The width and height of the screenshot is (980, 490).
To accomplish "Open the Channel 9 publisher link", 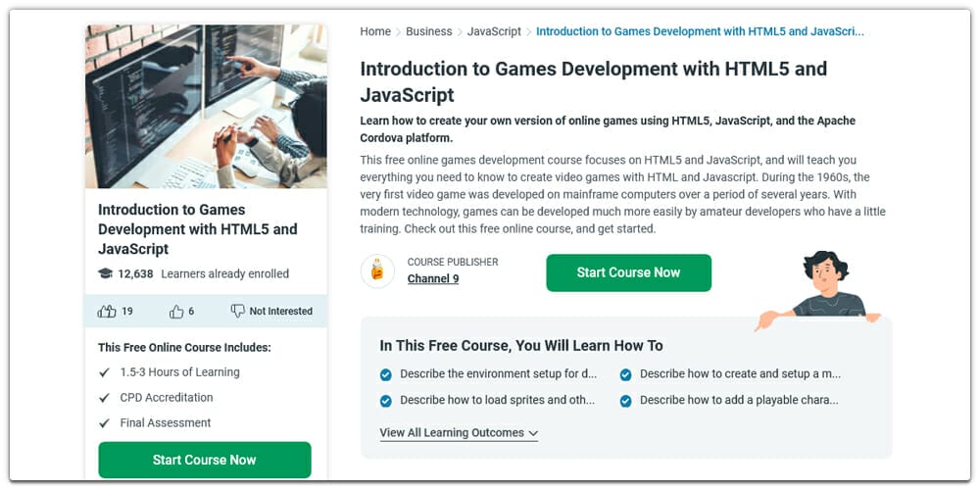I will [x=433, y=278].
